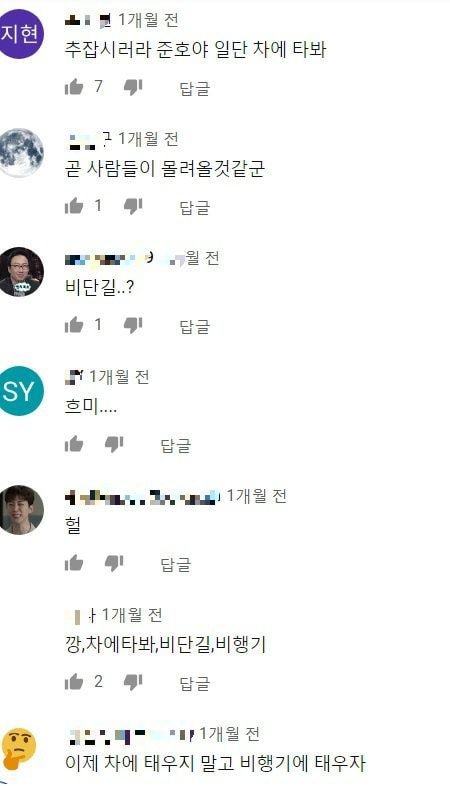The image size is (450, 786).
Task: Like the comment '추잡시러라 준호야 일단 차에 타봐'
Action: click(x=74, y=87)
